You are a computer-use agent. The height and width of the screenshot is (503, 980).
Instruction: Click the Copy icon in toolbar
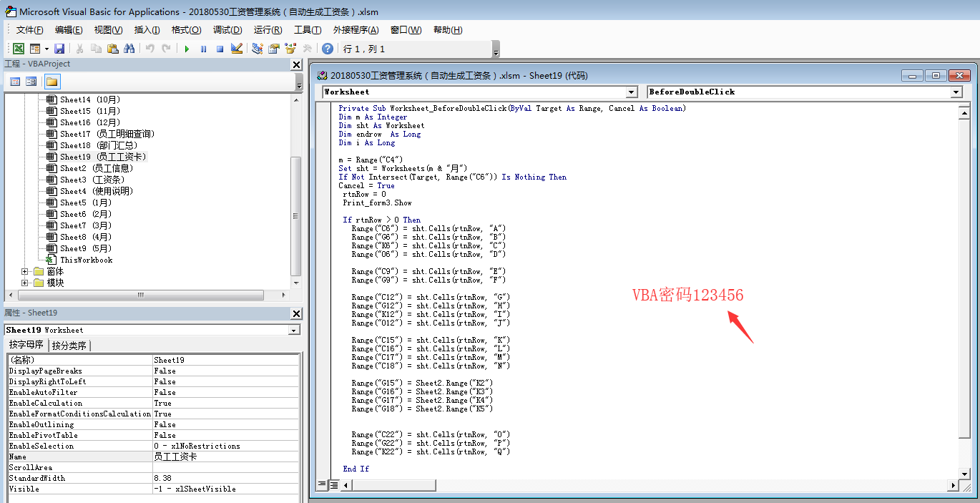pyautogui.click(x=96, y=49)
